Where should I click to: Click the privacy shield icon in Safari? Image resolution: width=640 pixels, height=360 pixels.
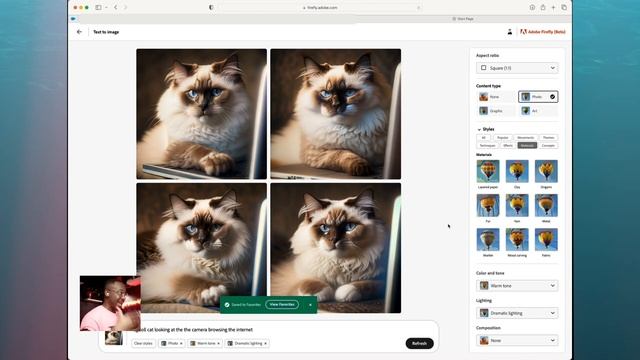point(211,7)
